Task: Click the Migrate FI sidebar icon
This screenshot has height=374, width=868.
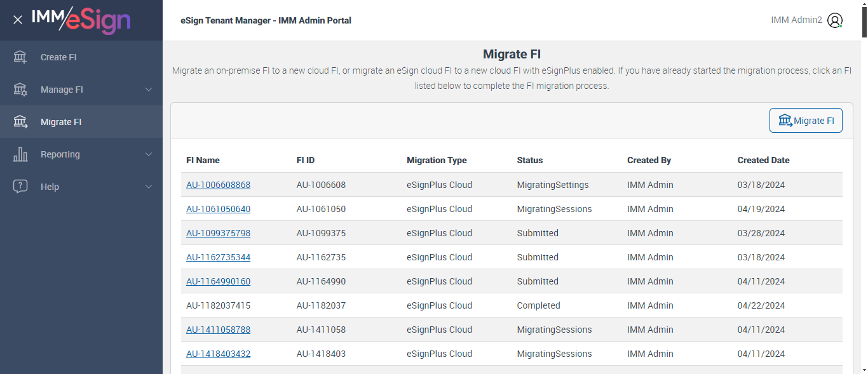Action: tap(20, 122)
